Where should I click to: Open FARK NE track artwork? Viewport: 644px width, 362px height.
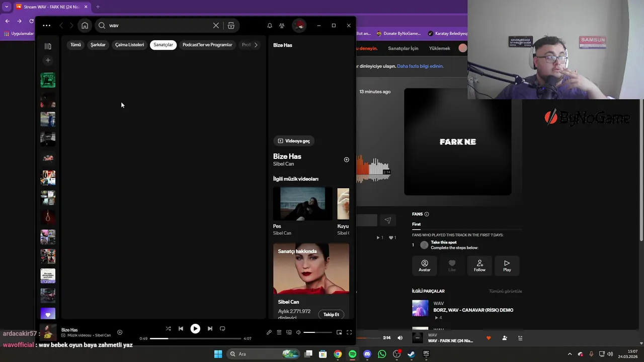(x=457, y=142)
